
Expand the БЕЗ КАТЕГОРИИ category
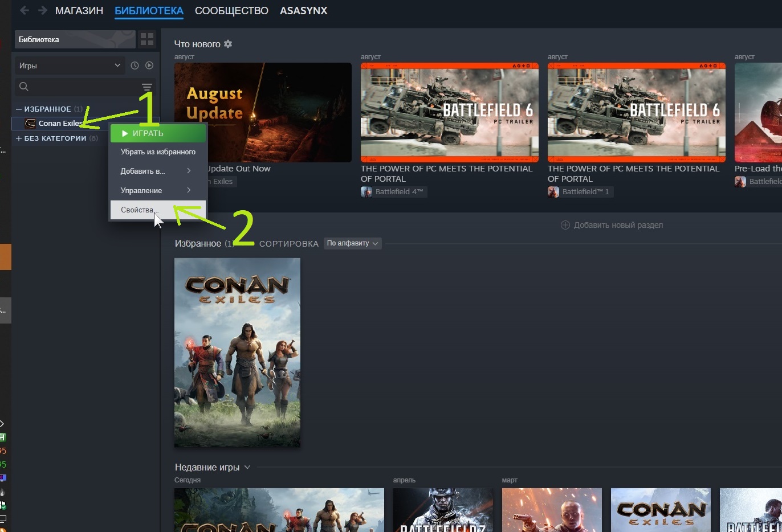[x=19, y=138]
